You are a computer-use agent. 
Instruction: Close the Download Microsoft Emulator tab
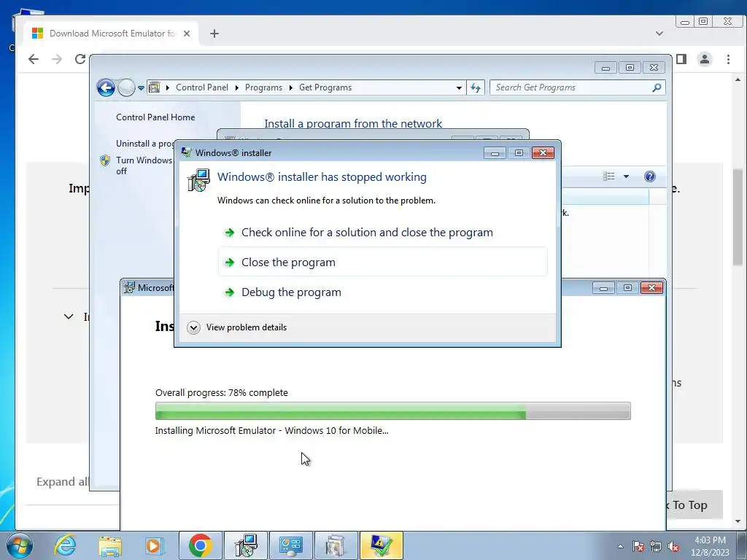187,34
